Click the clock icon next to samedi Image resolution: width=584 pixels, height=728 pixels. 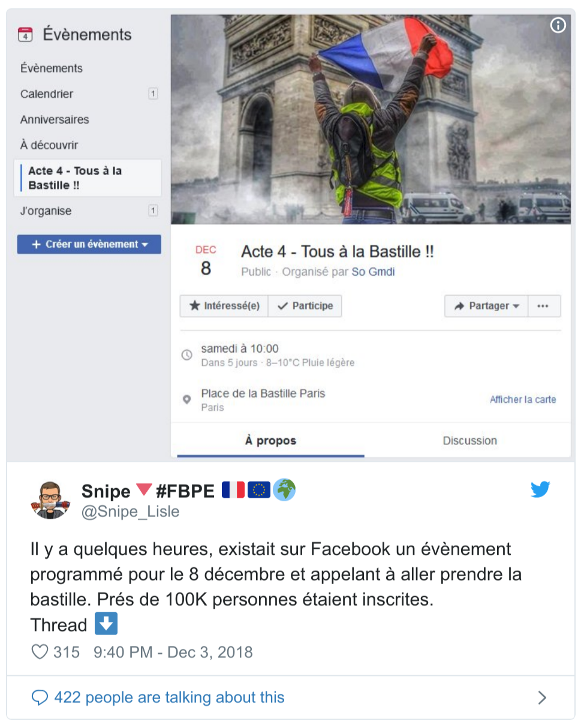[187, 355]
